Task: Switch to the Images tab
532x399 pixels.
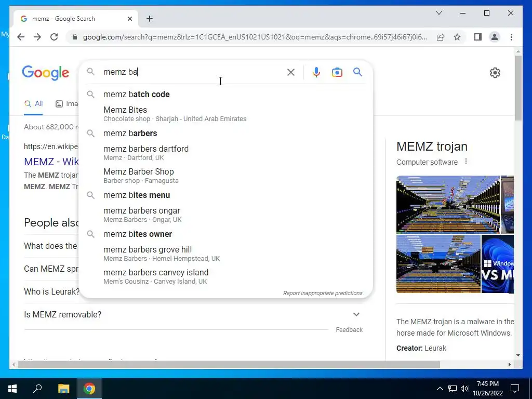Action: tap(67, 104)
